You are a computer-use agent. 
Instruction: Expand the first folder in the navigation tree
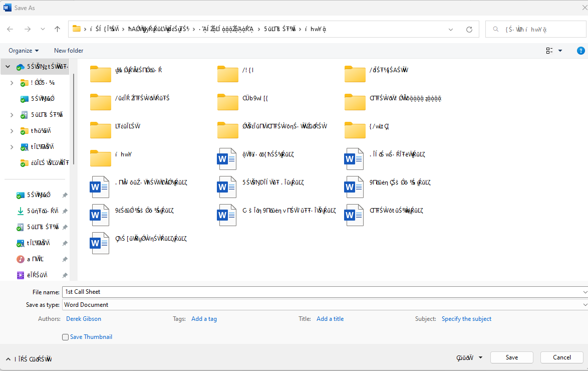click(12, 82)
